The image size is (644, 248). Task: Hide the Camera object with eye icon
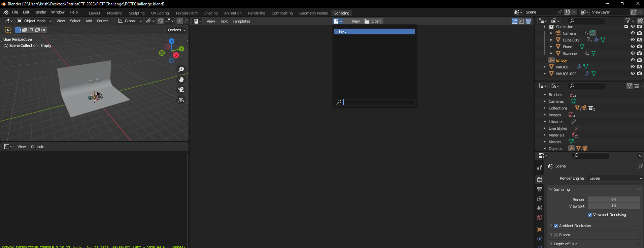pos(633,33)
